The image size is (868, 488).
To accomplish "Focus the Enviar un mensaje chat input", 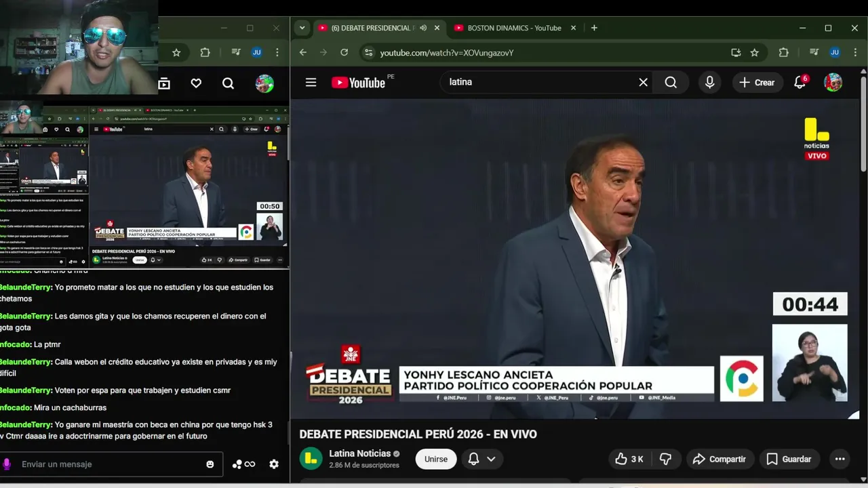I will pyautogui.click(x=111, y=464).
